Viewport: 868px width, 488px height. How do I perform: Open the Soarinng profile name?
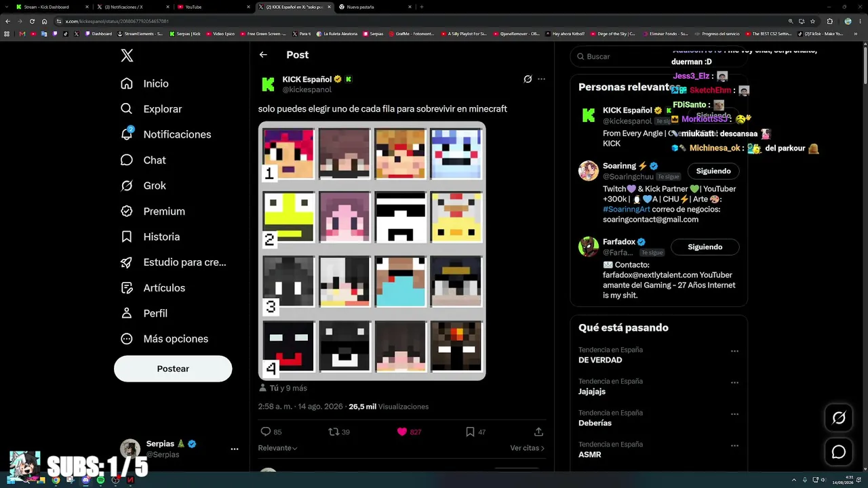pyautogui.click(x=620, y=166)
